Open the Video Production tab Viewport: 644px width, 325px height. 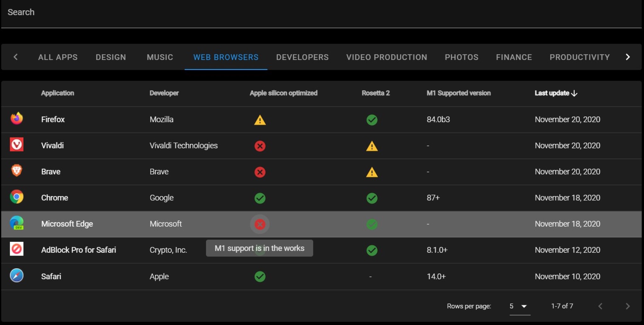click(x=386, y=57)
